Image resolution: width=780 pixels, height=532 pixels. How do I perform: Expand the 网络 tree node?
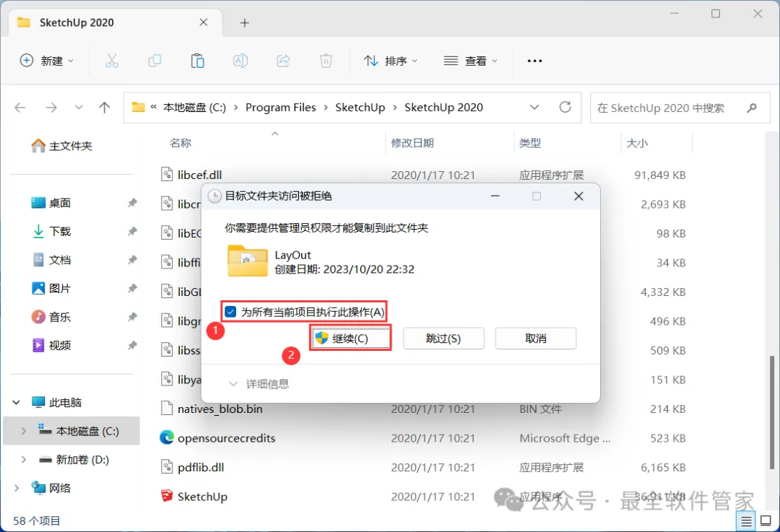pyautogui.click(x=17, y=488)
